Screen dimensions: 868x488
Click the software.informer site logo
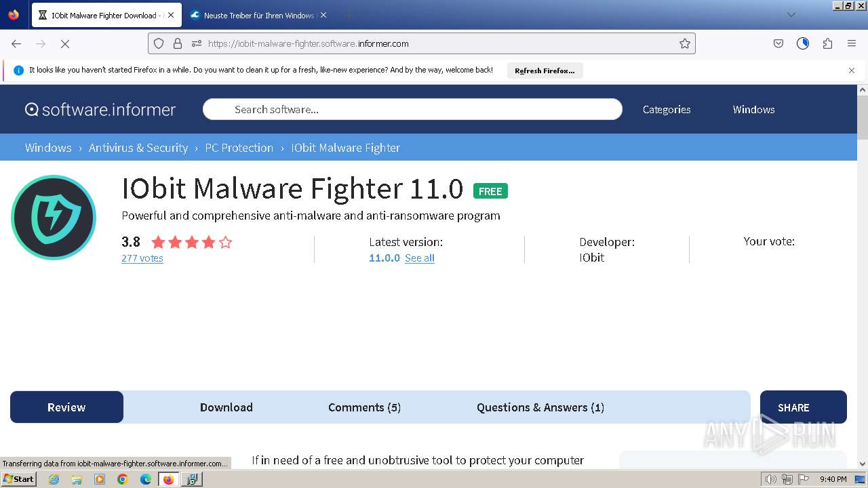[100, 110]
